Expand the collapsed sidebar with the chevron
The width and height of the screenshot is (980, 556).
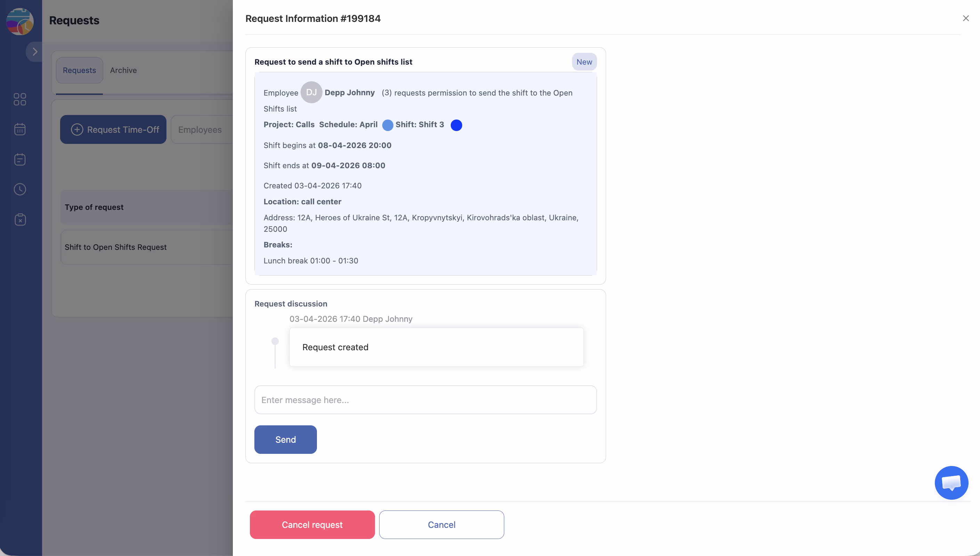tap(35, 51)
